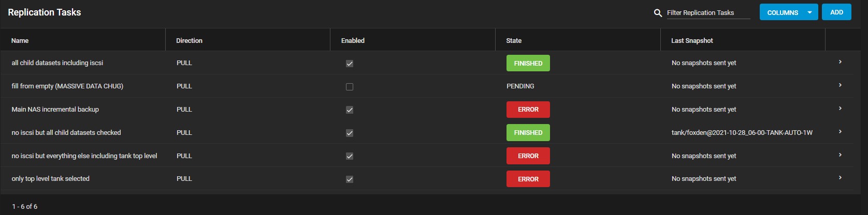The height and width of the screenshot is (215, 868).
Task: Expand 'only top level tank selected' chevron
Action: [x=840, y=178]
